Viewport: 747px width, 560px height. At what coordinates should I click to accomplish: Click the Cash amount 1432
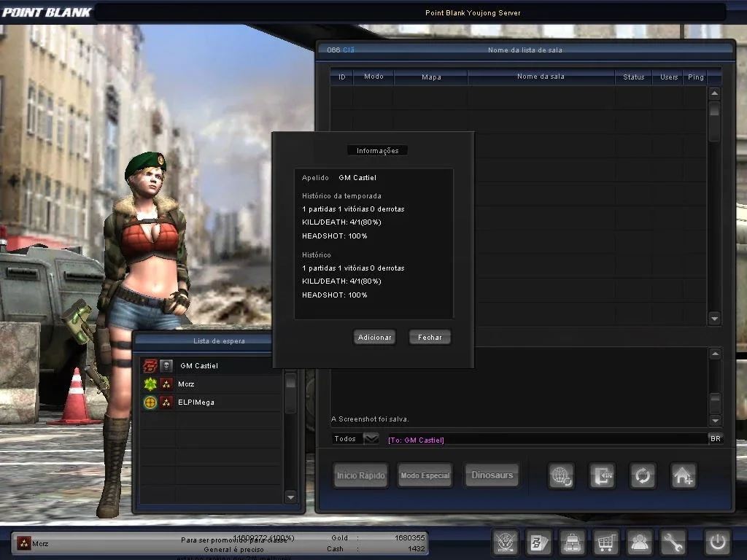[x=416, y=548]
